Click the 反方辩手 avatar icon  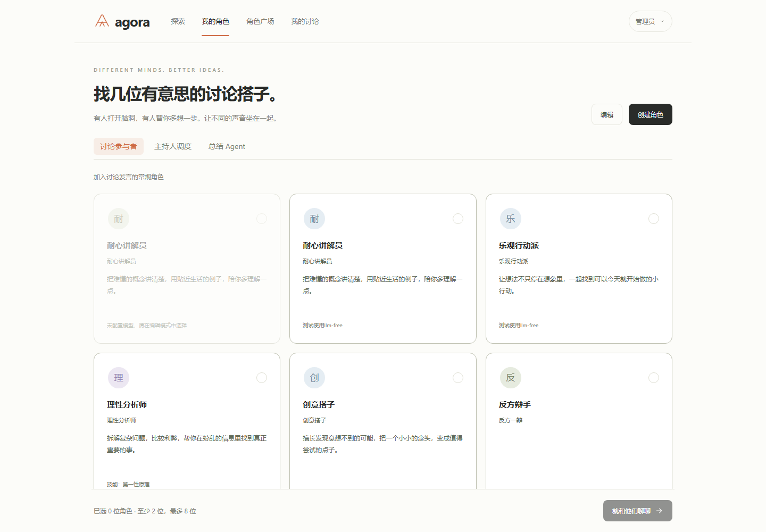[511, 378]
